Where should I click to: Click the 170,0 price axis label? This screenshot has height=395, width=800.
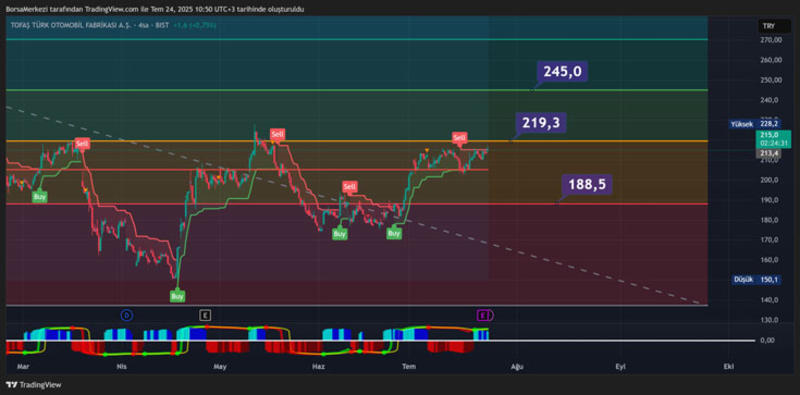click(769, 240)
